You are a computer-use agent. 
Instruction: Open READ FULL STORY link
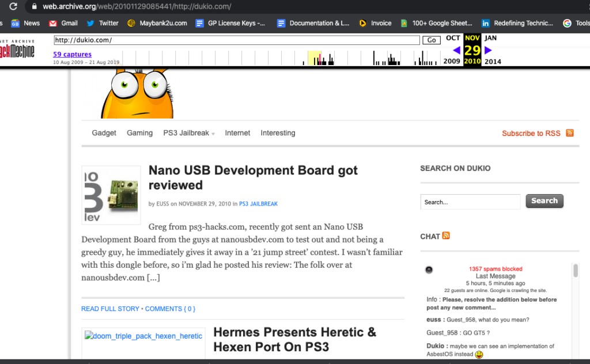[x=110, y=309]
